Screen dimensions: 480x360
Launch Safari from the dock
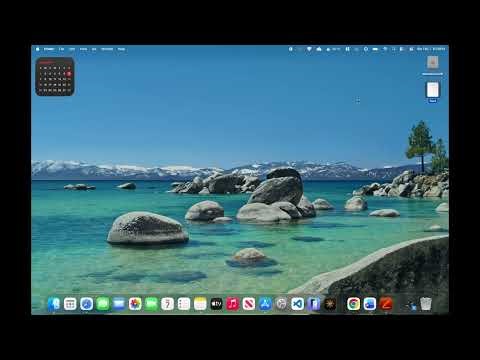coord(86,304)
